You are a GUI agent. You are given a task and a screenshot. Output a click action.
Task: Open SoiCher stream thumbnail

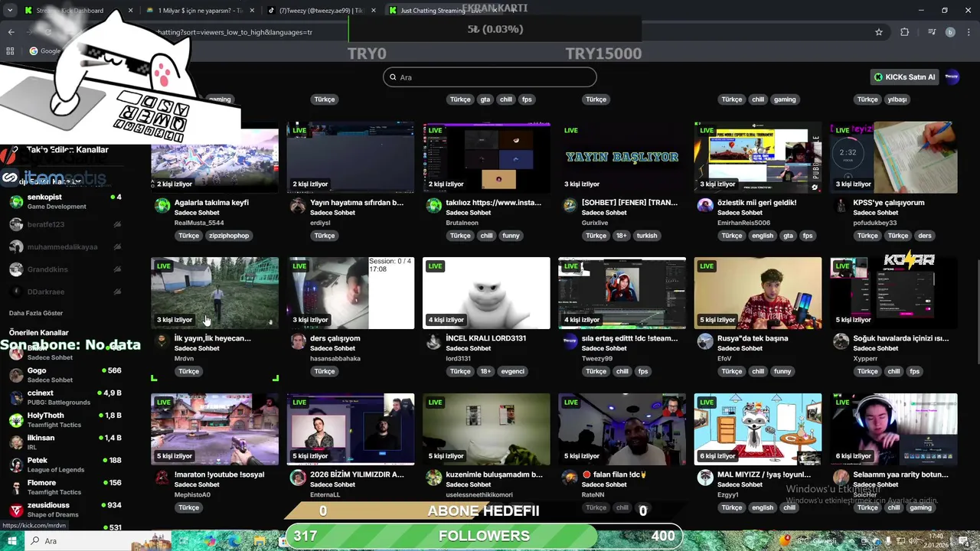tap(893, 429)
